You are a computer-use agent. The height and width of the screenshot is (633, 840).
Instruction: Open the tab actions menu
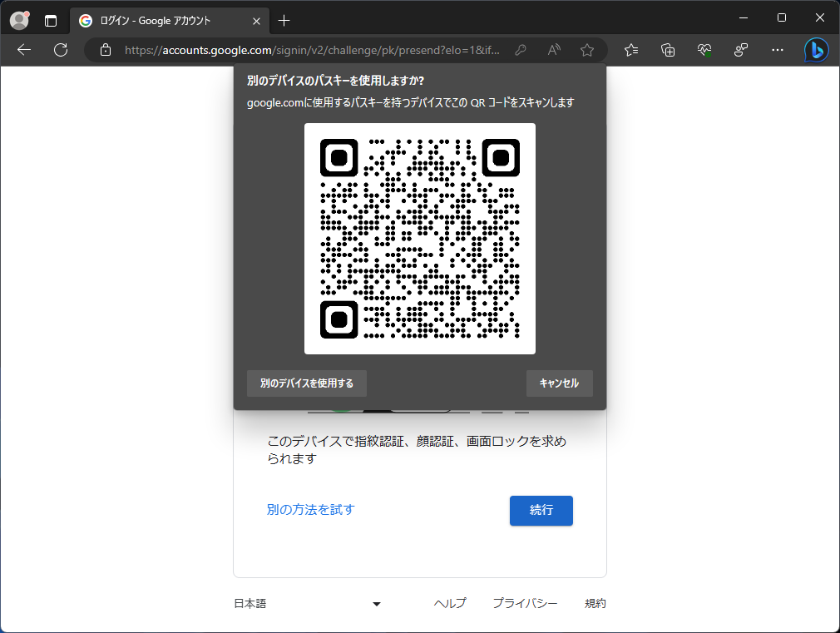click(x=51, y=20)
